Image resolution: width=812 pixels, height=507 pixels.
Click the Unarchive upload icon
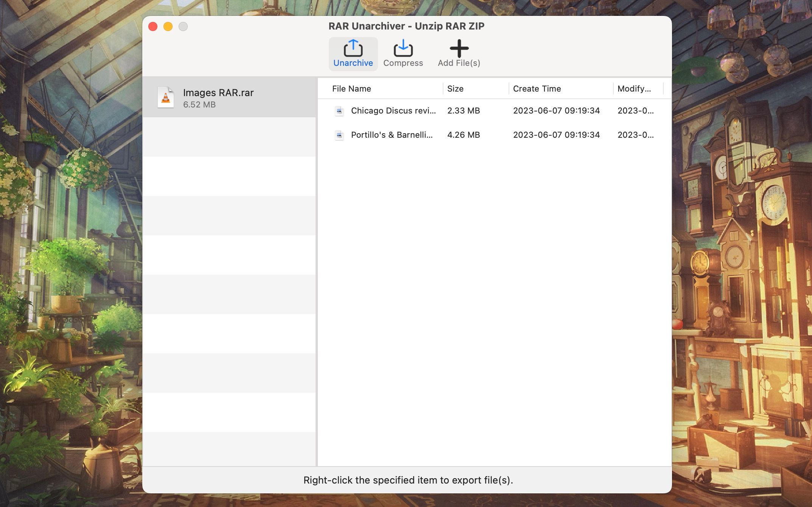pyautogui.click(x=353, y=48)
